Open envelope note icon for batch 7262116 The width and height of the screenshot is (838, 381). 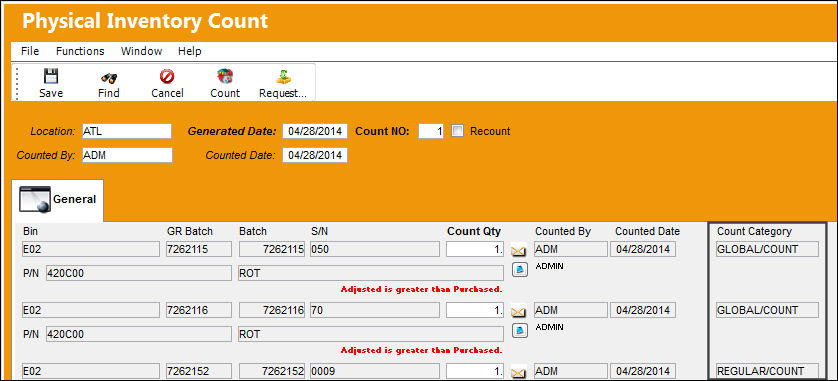coord(518,311)
